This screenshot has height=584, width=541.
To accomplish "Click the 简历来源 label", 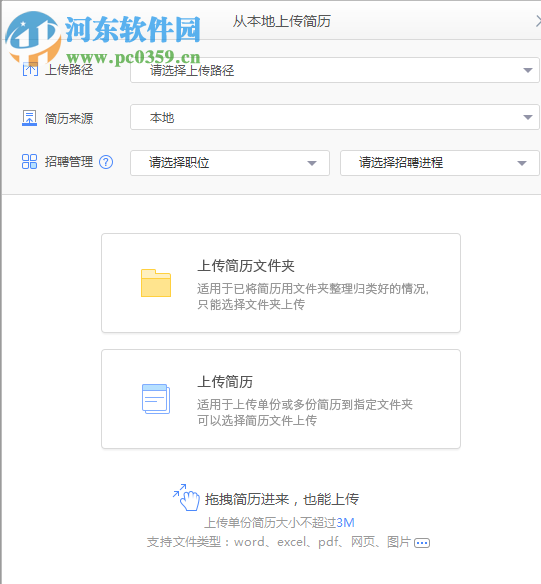I will pyautogui.click(x=69, y=118).
